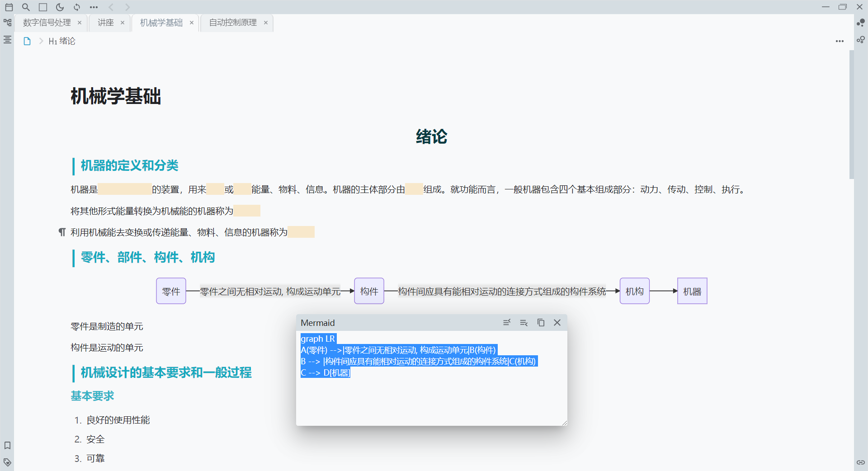Copy the Mermaid code via the copy icon
The height and width of the screenshot is (471, 868).
[541, 322]
